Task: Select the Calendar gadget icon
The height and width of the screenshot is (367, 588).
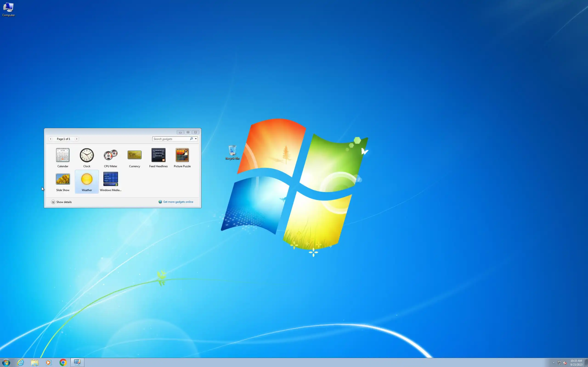Action: [x=63, y=155]
